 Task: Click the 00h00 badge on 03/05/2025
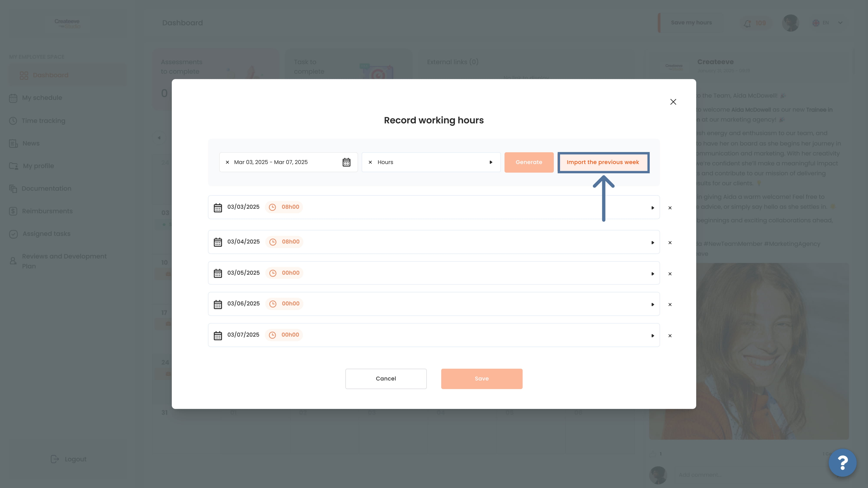(x=284, y=273)
